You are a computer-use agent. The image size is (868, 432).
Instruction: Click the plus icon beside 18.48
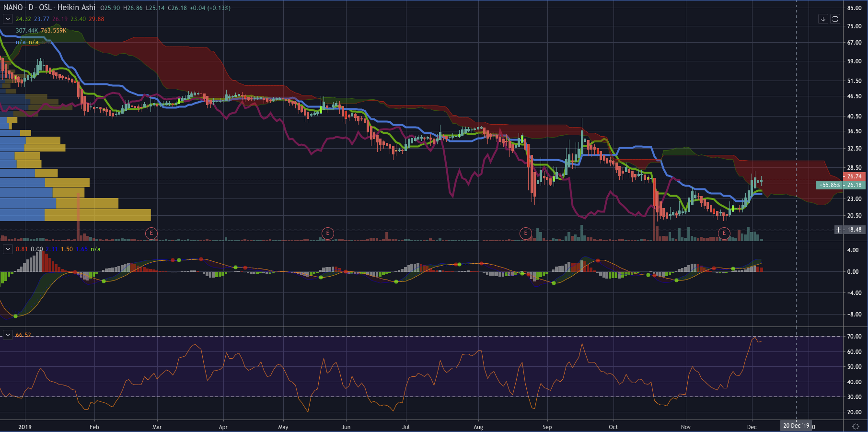click(x=838, y=230)
